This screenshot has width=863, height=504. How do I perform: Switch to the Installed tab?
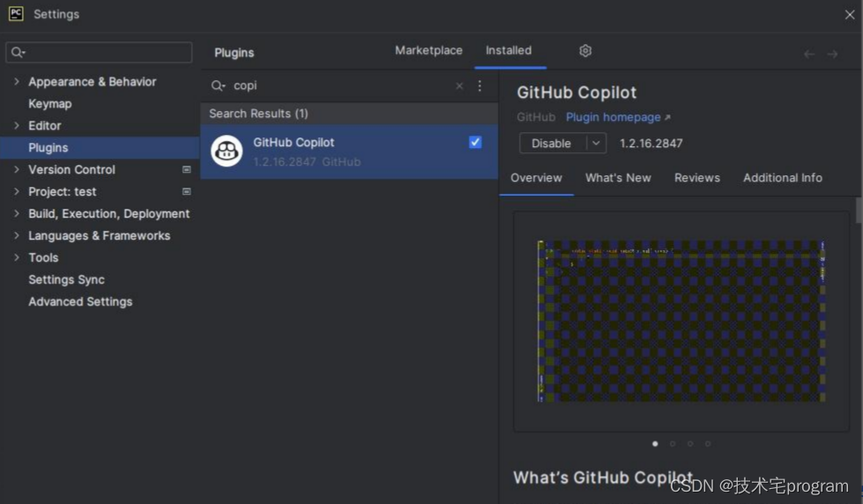[509, 50]
